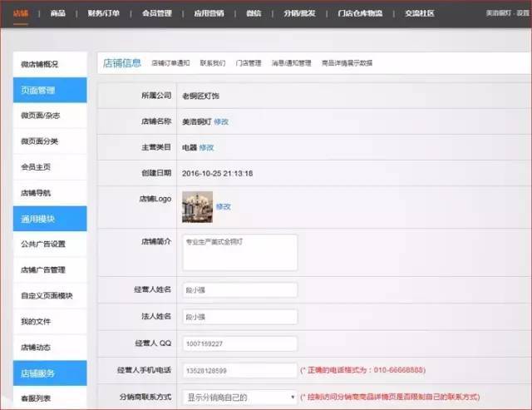Viewport: 532px width, 410px height.
Task: Open the 分销/批发 top menu
Action: point(299,13)
